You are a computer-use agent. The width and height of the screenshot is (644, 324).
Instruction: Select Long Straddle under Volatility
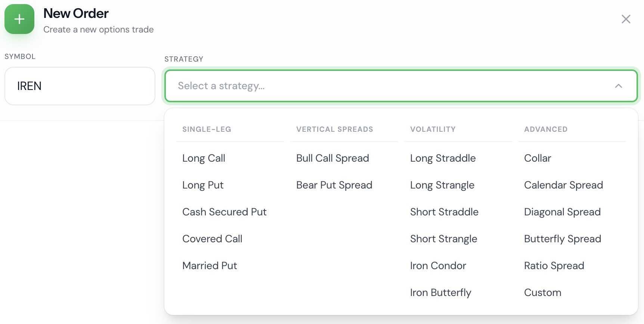click(443, 158)
